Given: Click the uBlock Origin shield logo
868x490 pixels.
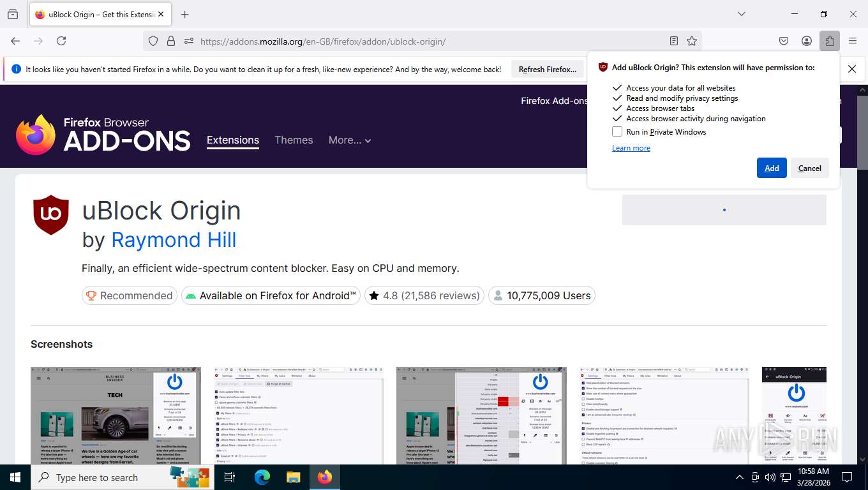Looking at the screenshot, I should pyautogui.click(x=51, y=215).
